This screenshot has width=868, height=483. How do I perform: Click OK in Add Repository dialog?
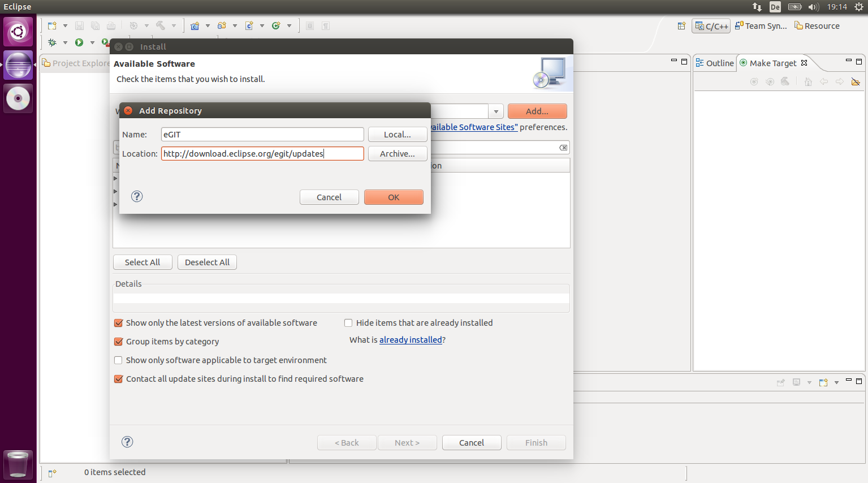click(x=394, y=197)
